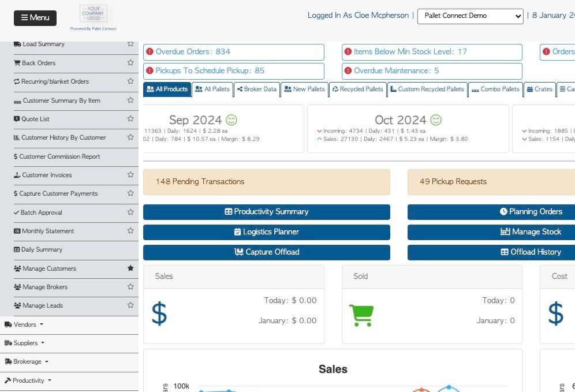
Task: Switch to the New Pallets tab
Action: coord(304,89)
